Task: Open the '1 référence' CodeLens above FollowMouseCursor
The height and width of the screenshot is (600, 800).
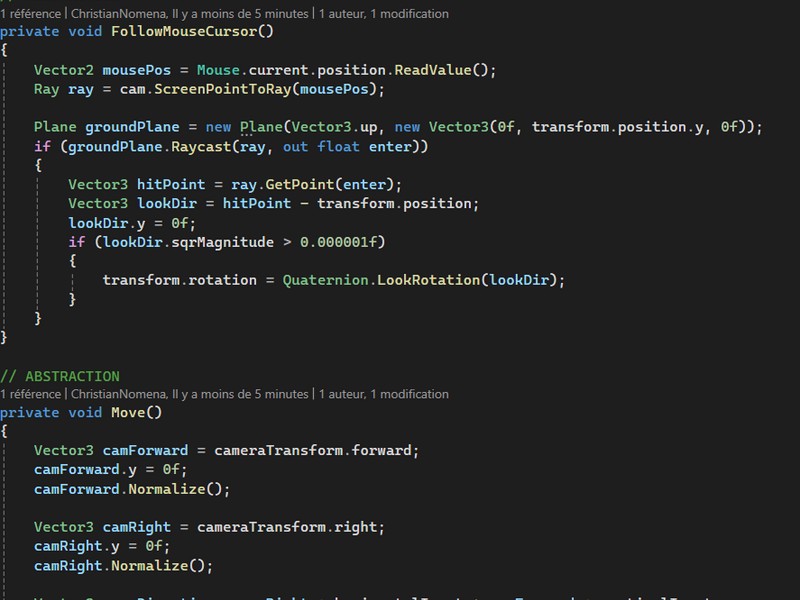Action: [x=31, y=14]
